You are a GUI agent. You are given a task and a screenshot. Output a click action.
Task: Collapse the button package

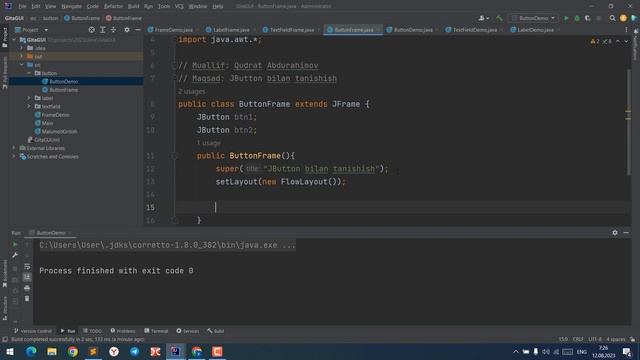pos(29,73)
